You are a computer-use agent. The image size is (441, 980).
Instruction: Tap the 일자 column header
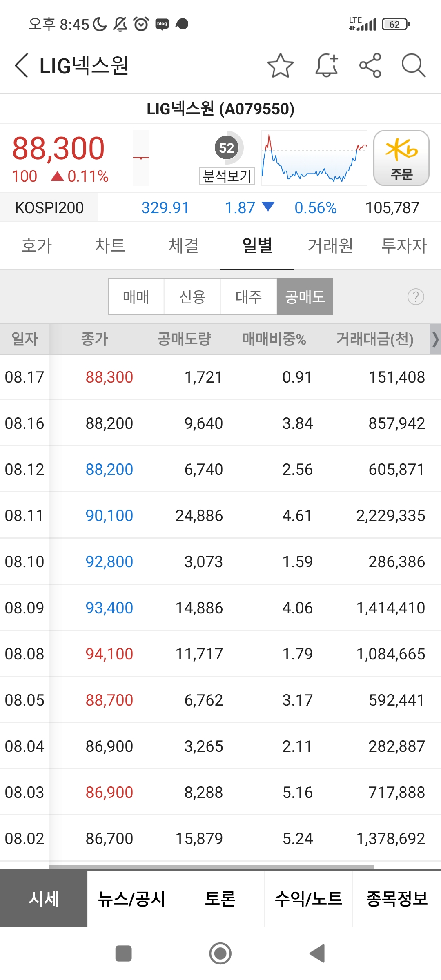click(x=25, y=339)
